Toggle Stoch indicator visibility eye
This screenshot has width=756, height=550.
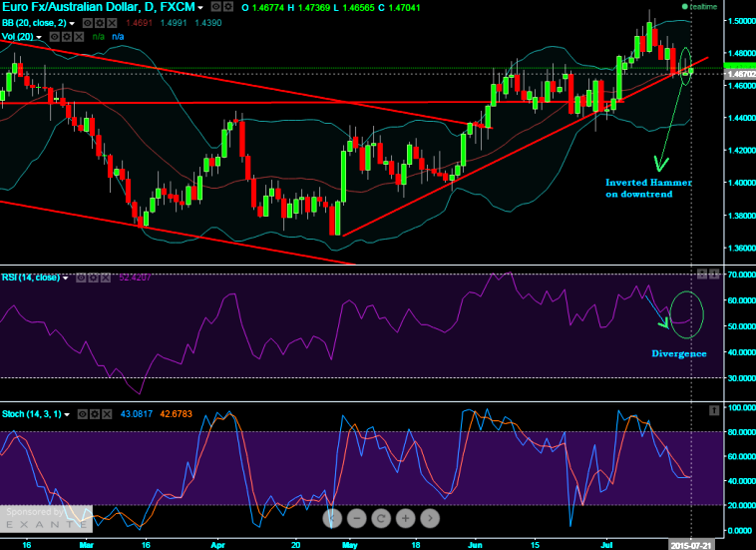[x=83, y=414]
